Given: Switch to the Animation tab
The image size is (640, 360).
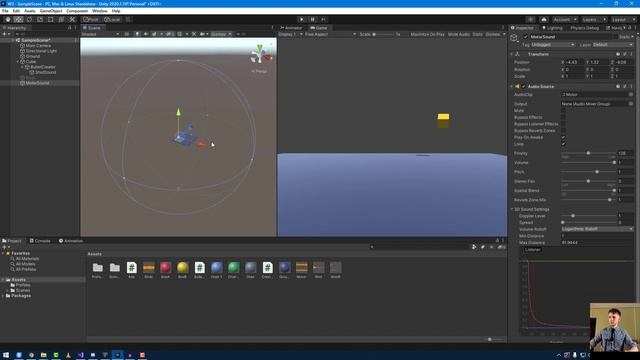Looking at the screenshot, I should tap(71, 241).
